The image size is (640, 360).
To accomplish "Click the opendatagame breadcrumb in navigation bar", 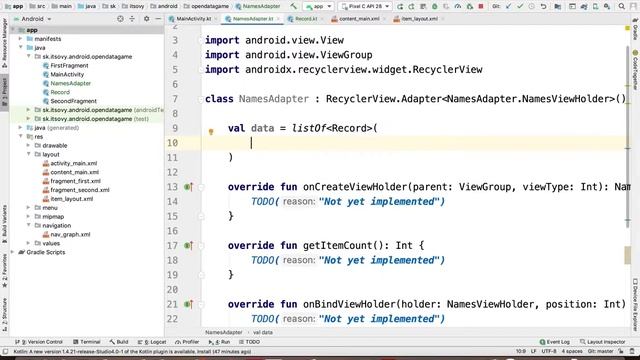I will pos(210,6).
